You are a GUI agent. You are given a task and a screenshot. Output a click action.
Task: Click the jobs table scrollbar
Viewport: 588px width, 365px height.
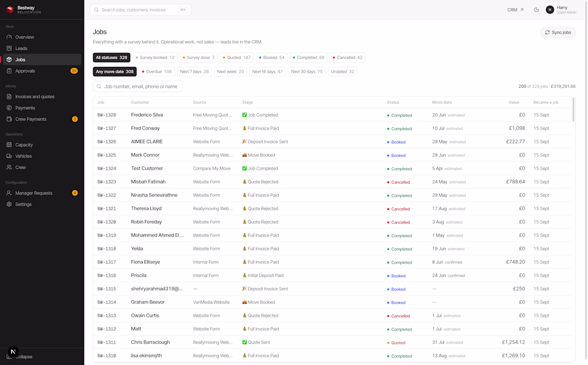[x=573, y=110]
